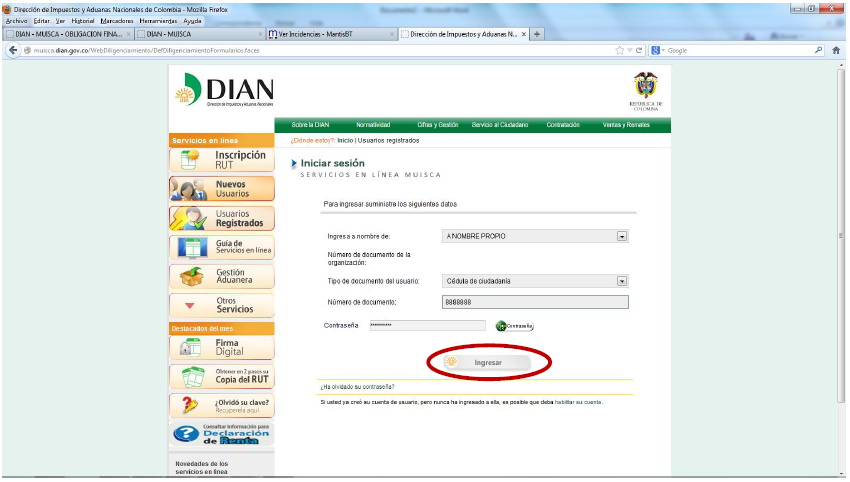Click Normatividad navigation item

click(373, 125)
